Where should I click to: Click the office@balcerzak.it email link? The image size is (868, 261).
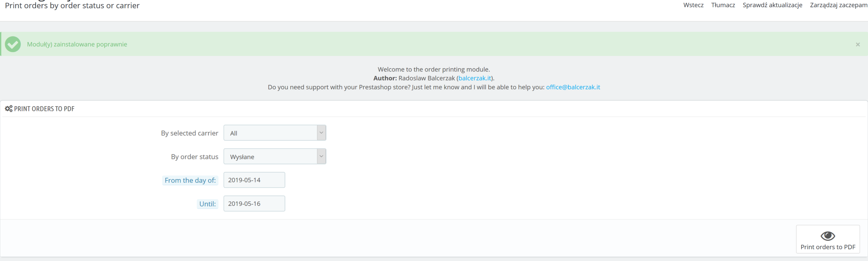(x=573, y=87)
